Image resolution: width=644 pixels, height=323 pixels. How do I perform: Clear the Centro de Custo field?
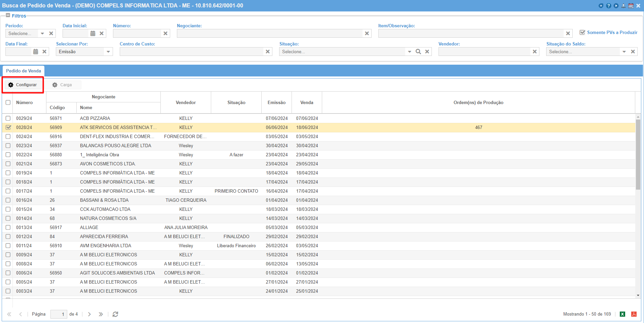point(268,52)
